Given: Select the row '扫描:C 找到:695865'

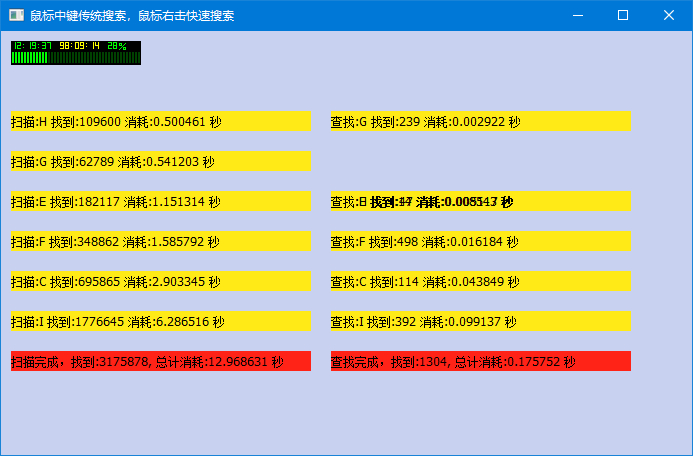Looking at the screenshot, I should pos(161,281).
